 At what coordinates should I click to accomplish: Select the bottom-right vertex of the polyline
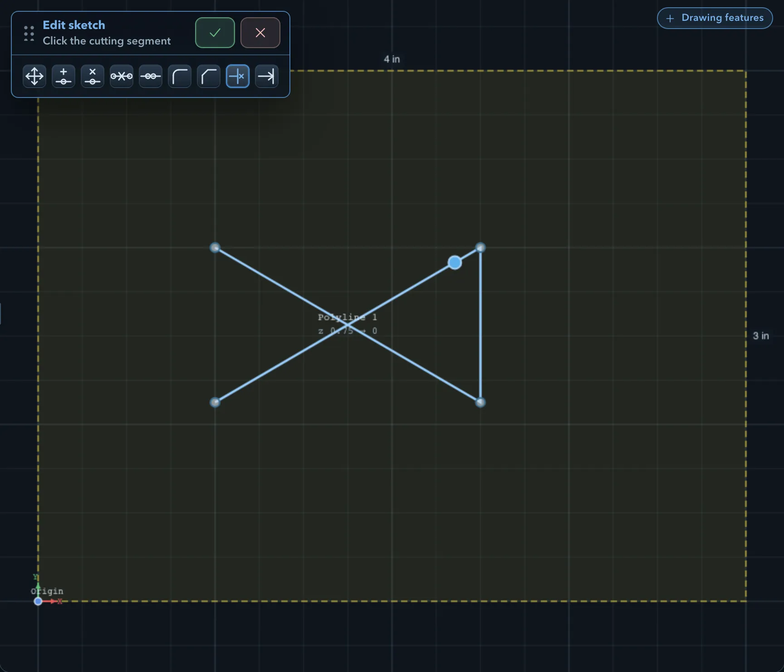480,402
